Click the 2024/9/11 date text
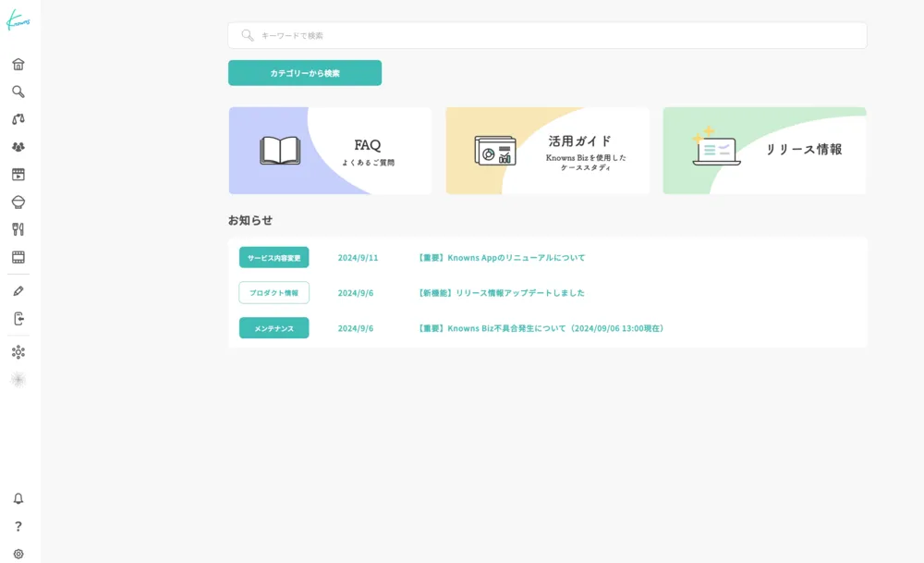 click(x=358, y=258)
